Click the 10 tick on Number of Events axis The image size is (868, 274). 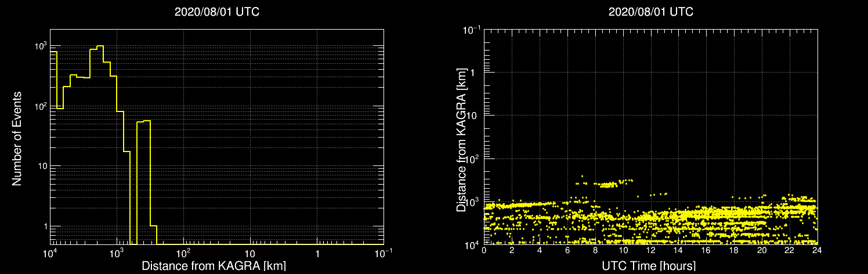[x=42, y=166]
